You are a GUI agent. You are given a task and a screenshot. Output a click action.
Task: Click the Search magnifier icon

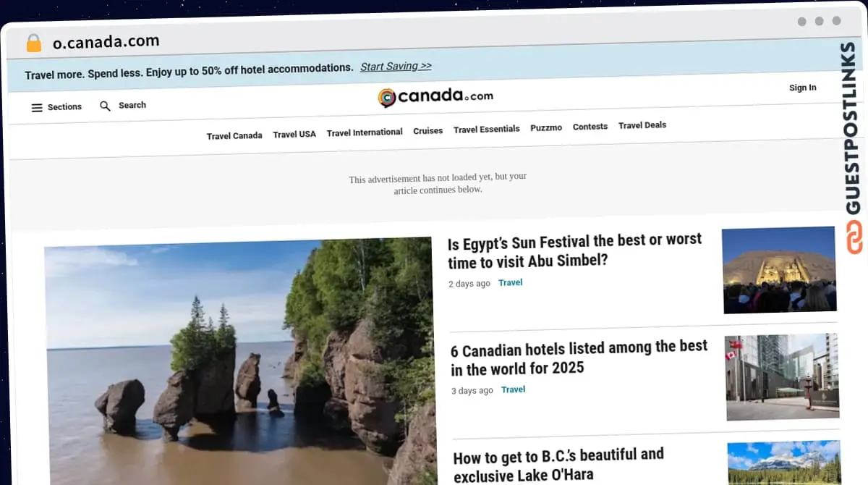106,106
